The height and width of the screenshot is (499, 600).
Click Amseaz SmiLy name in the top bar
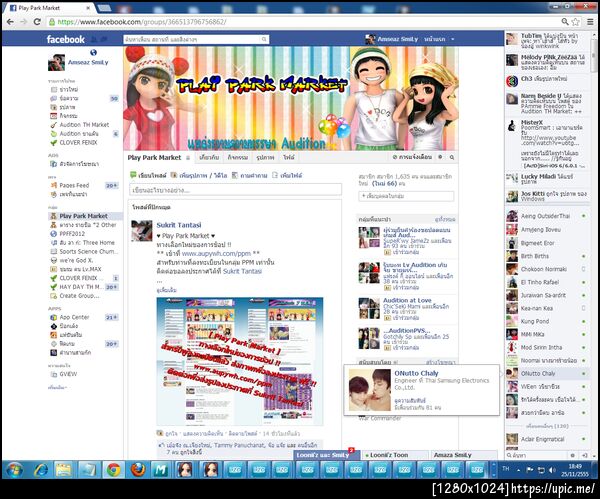[398, 39]
